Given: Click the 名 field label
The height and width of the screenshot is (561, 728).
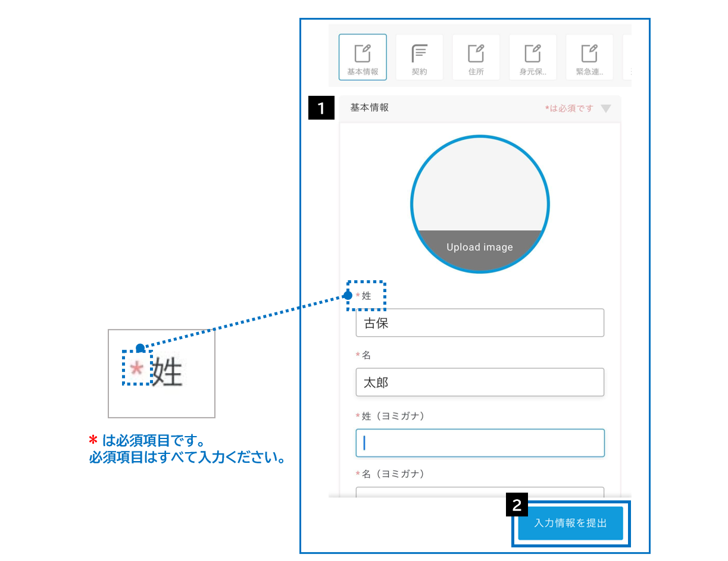Looking at the screenshot, I should 366,355.
